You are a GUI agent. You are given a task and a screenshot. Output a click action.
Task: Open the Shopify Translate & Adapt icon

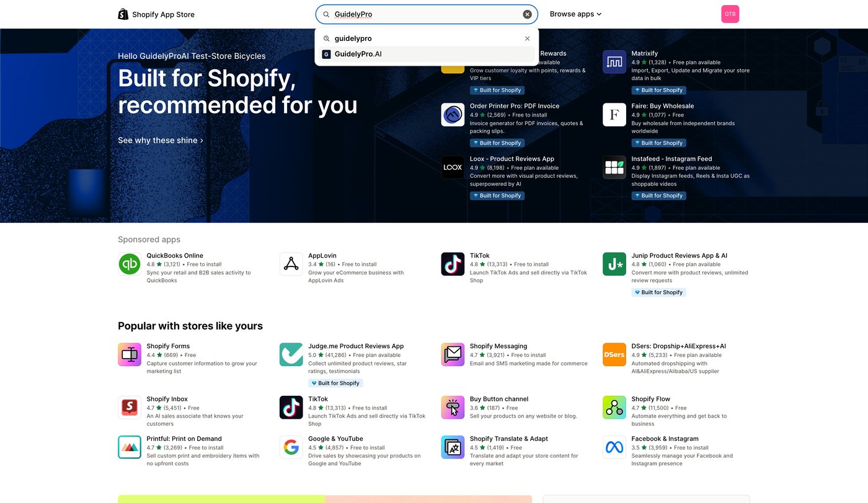(x=453, y=447)
